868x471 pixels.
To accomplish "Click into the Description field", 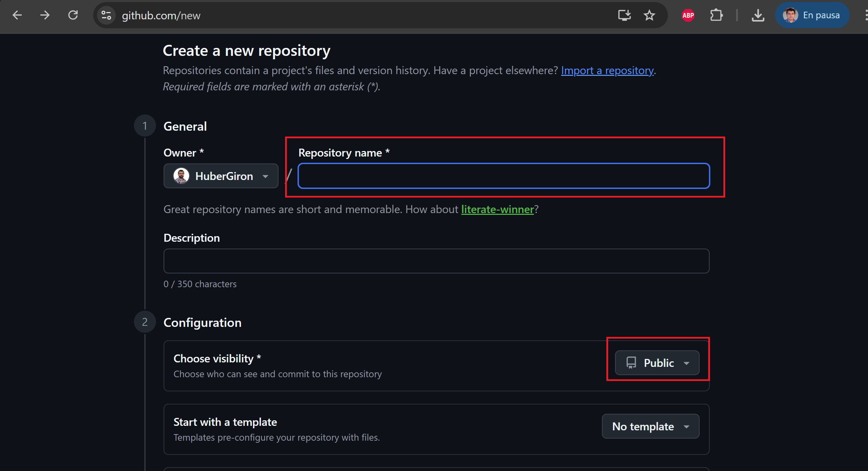I will 436,261.
